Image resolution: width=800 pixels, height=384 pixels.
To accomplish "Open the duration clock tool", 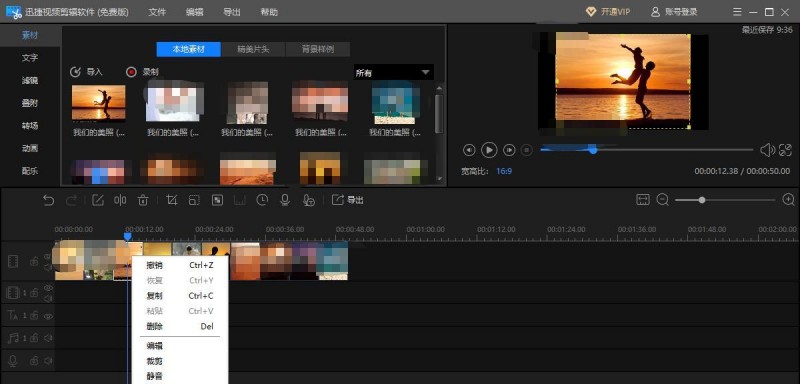I will click(262, 200).
